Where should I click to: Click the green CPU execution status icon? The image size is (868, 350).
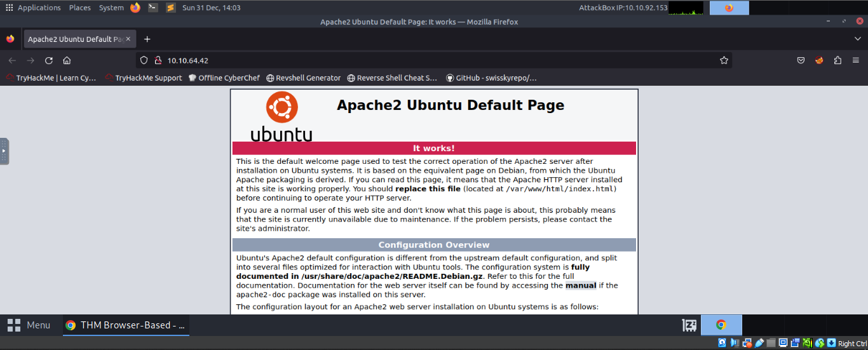807,343
